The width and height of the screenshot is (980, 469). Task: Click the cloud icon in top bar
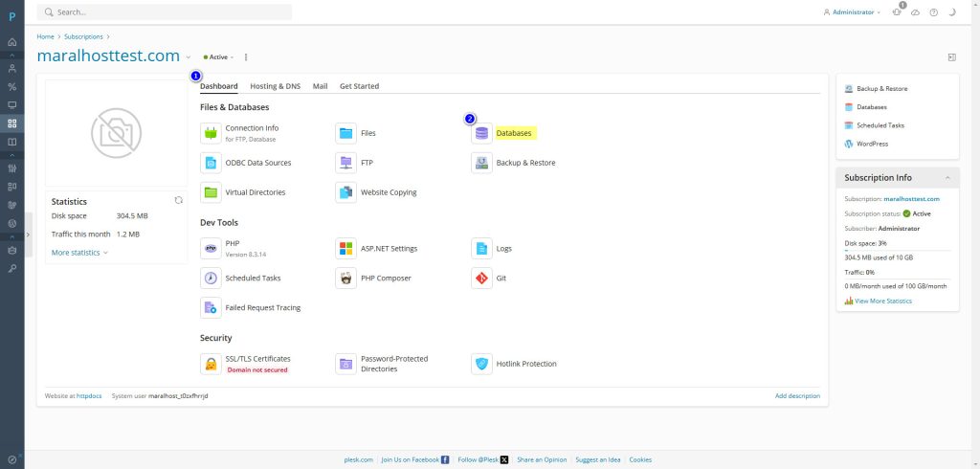pos(916,12)
